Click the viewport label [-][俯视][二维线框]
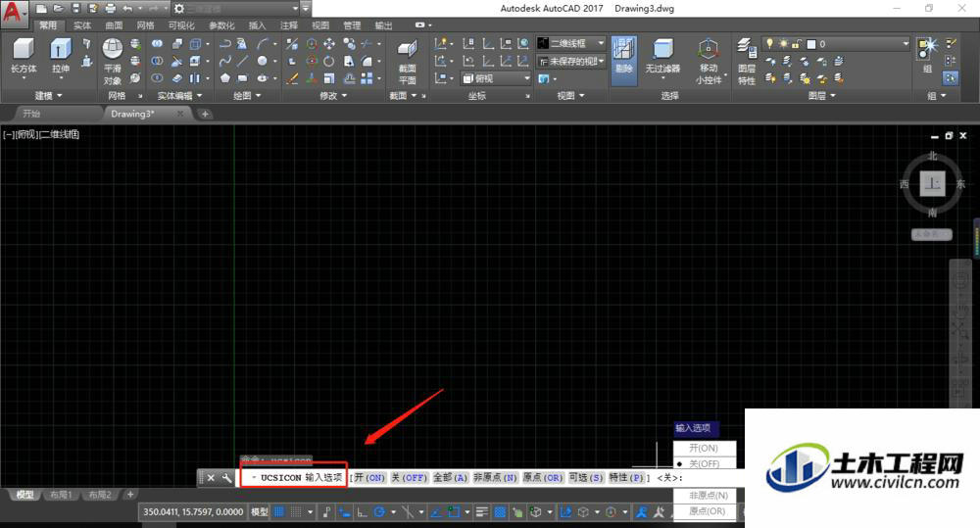Viewport: 980px width, 528px height. click(x=41, y=134)
